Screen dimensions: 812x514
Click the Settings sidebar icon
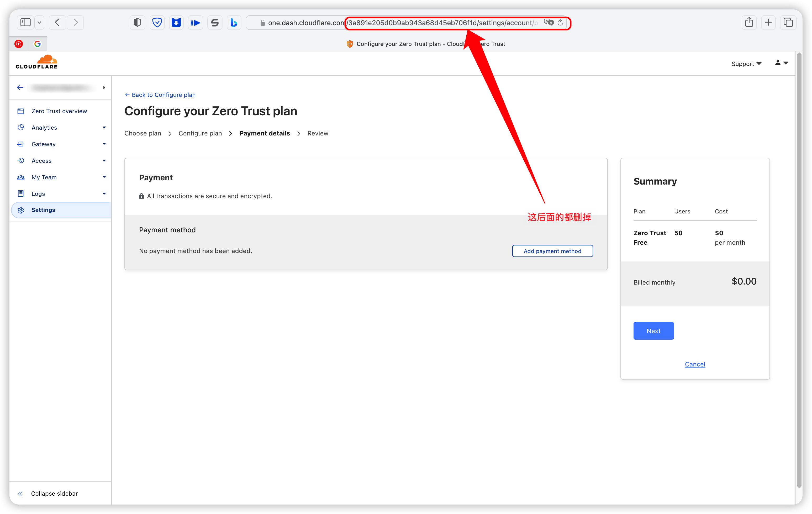coord(21,210)
